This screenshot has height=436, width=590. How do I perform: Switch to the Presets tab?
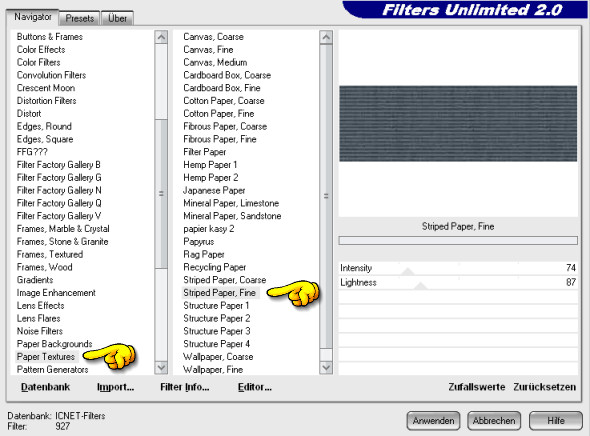80,18
